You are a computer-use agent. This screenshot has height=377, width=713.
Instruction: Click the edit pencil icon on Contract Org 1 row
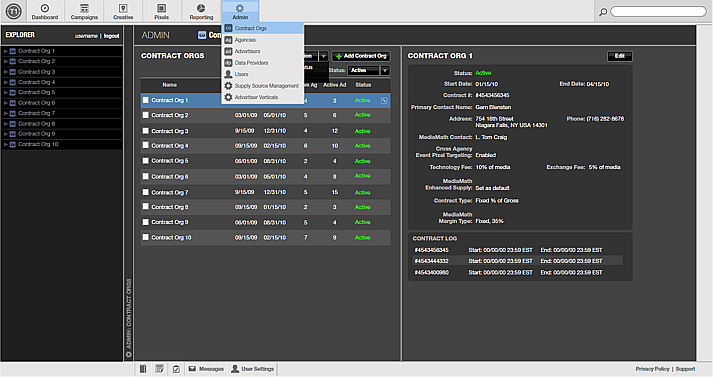(x=384, y=101)
